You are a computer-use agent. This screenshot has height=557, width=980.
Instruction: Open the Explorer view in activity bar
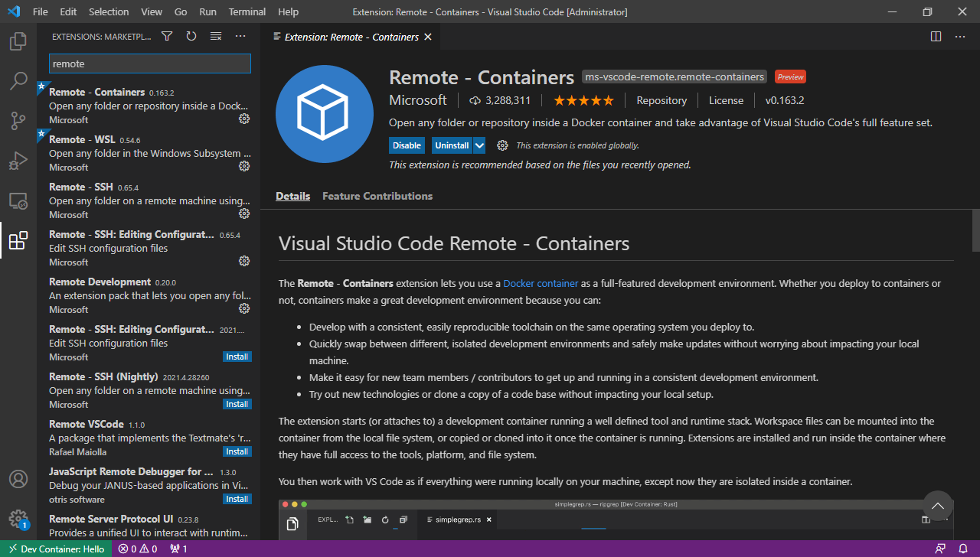click(x=18, y=41)
